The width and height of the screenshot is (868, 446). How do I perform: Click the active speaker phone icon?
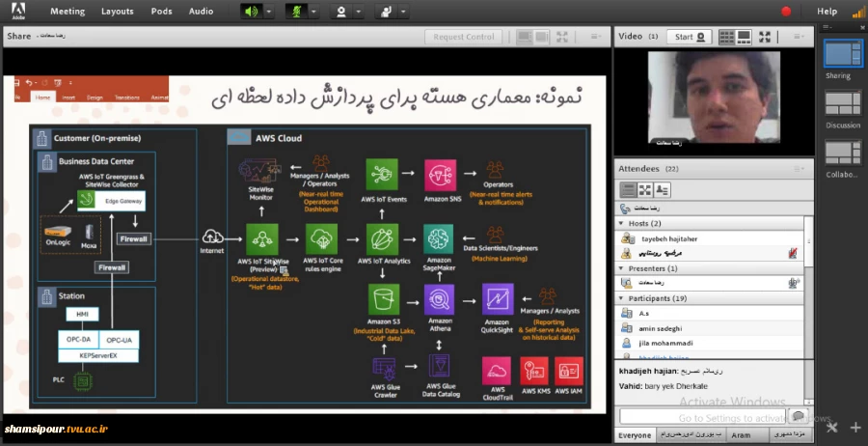coord(625,209)
